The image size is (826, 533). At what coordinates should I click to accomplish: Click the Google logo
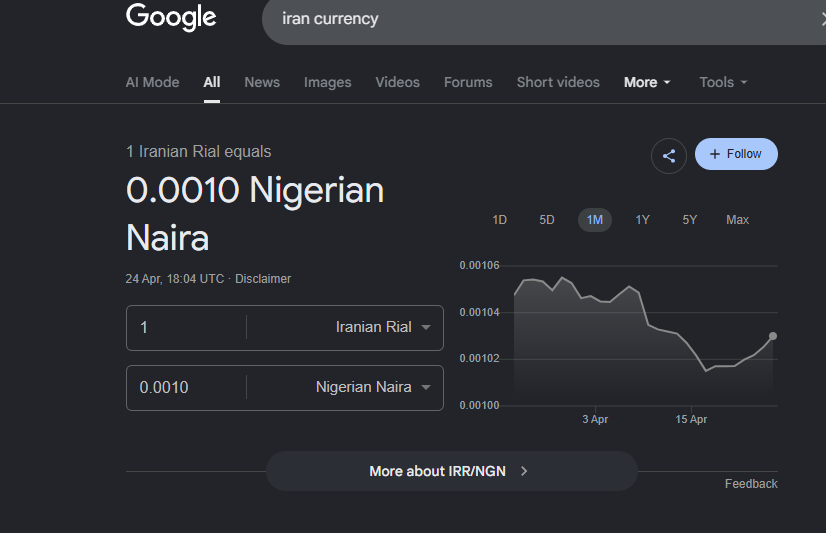point(171,17)
